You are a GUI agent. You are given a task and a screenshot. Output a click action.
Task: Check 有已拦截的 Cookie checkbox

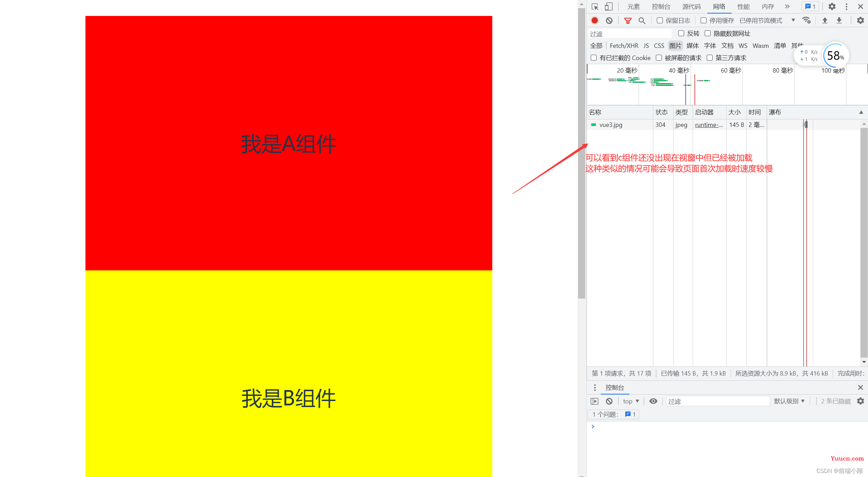pos(594,58)
